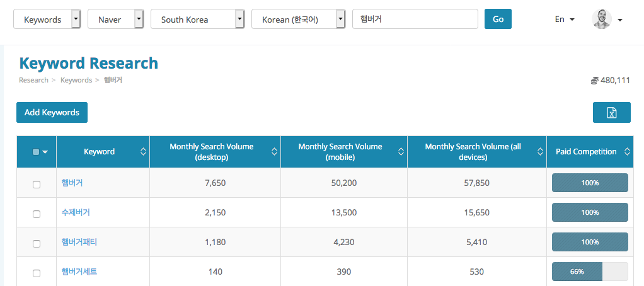Click the Keyword Research page heading
Image resolution: width=644 pixels, height=286 pixels.
88,64
